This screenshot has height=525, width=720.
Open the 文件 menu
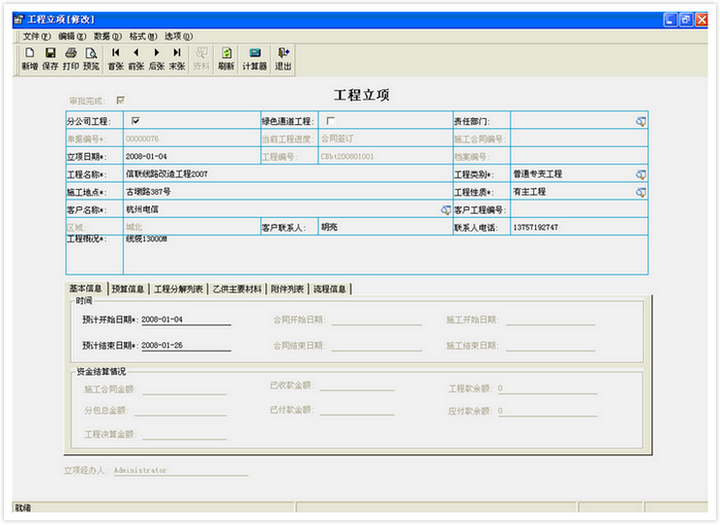37,36
